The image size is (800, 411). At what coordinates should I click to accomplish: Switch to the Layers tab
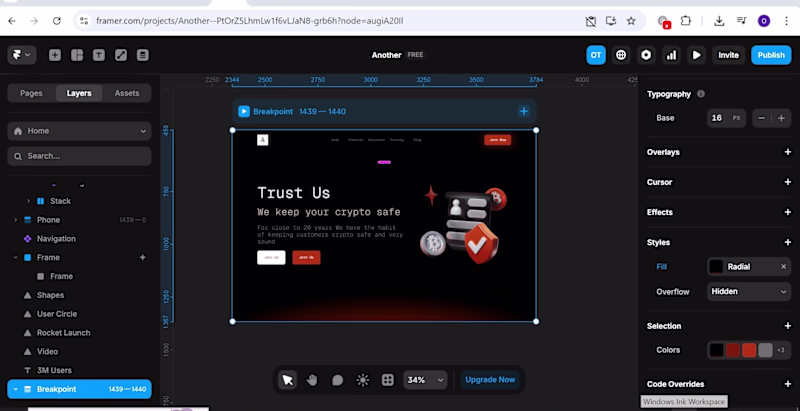79,93
